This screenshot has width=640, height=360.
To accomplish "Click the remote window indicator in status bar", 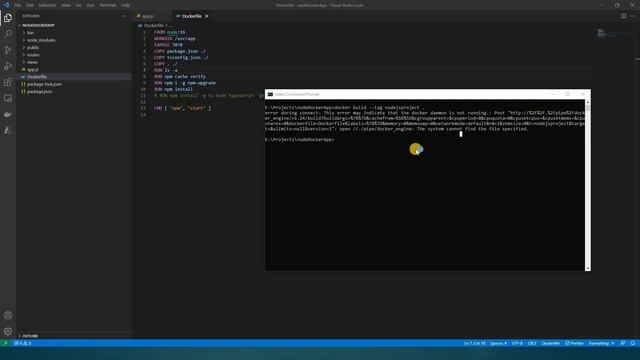I will pos(5,343).
